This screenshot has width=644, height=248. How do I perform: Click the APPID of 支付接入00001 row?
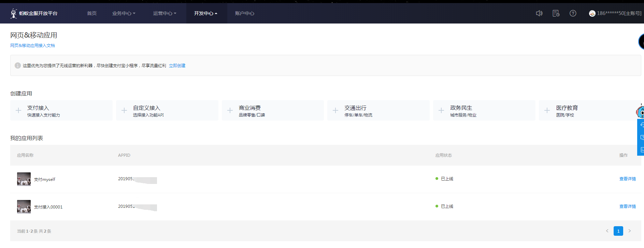(x=138, y=207)
